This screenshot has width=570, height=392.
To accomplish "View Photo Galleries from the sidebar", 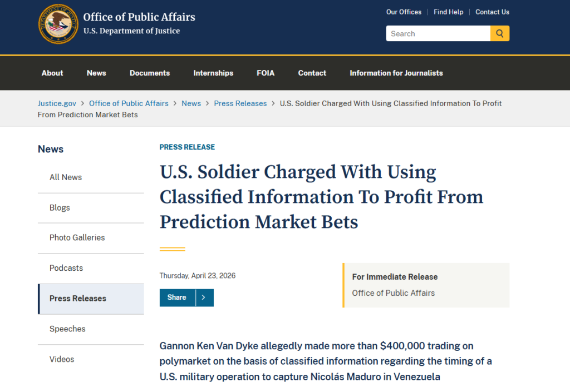I will point(77,237).
